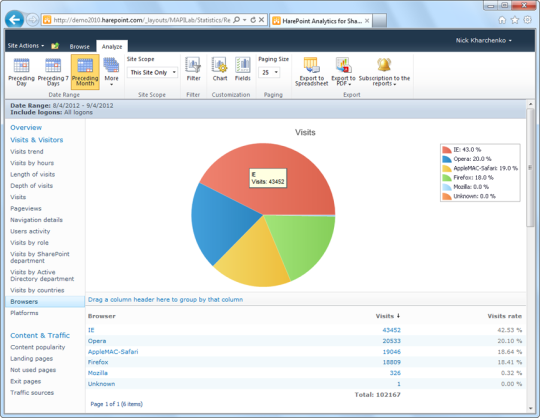Screen dimensions: 540x418
Task: Open the Users activity report
Action: [30, 231]
